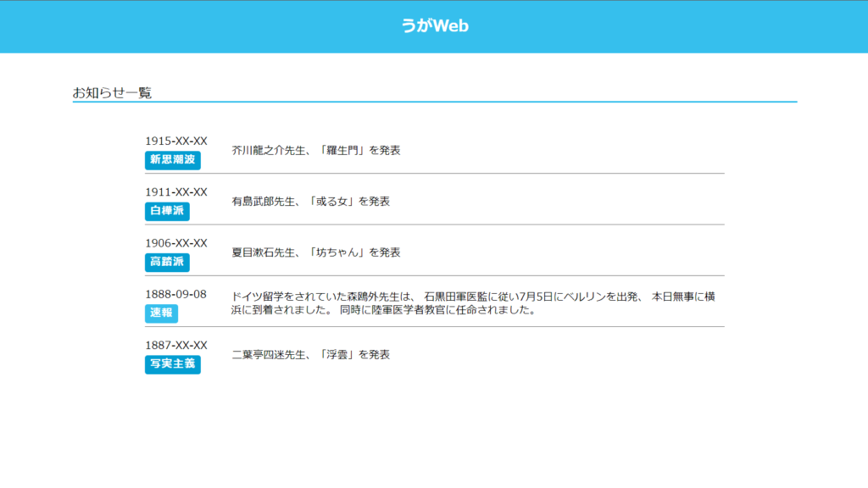Click the date 1887-XX-XX

coord(176,345)
